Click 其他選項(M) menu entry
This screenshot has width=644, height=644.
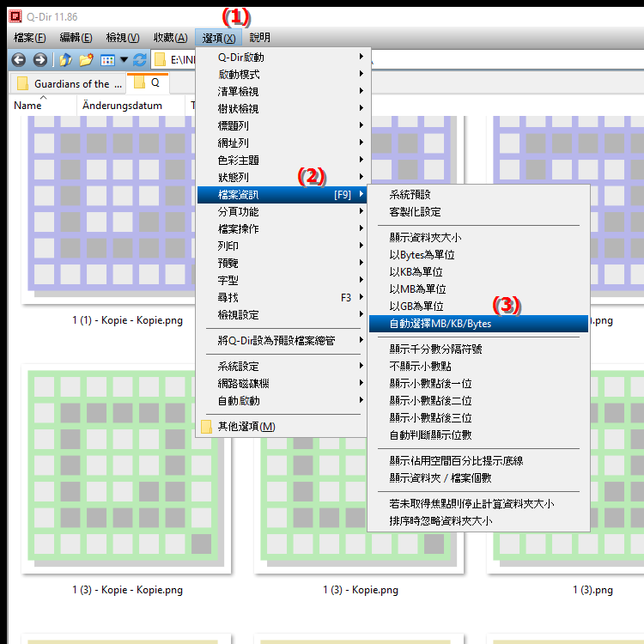coord(283,427)
